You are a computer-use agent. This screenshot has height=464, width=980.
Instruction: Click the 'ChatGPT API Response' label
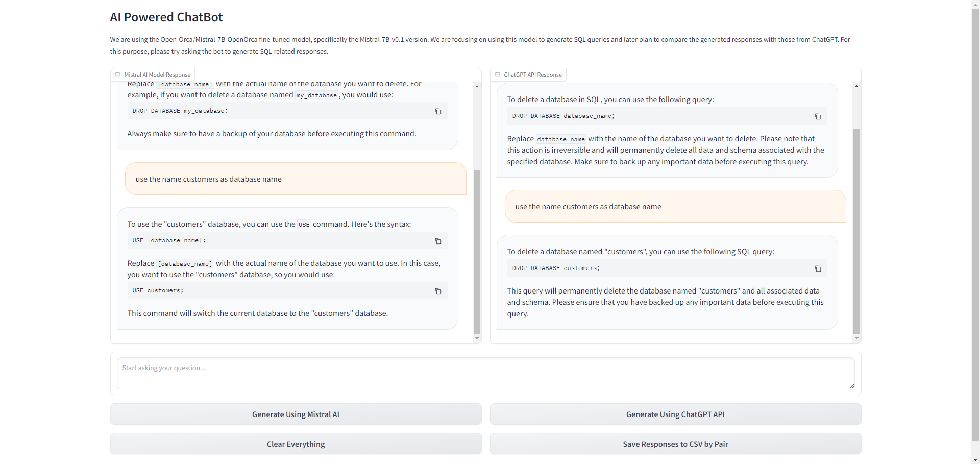pyautogui.click(x=533, y=75)
